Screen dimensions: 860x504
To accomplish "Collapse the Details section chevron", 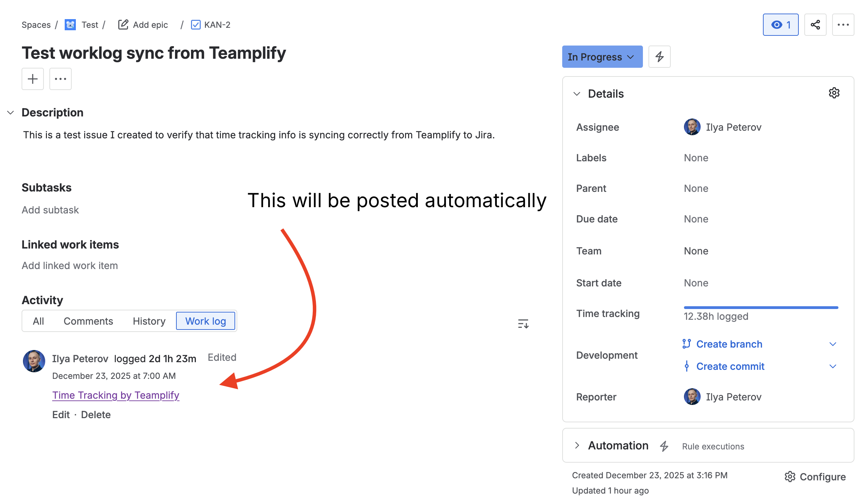I will tap(577, 94).
